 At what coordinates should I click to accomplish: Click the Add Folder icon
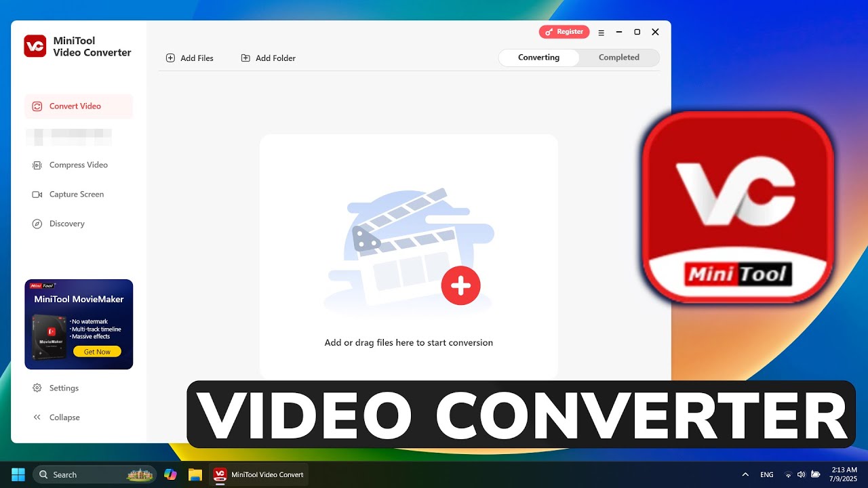[x=245, y=58]
